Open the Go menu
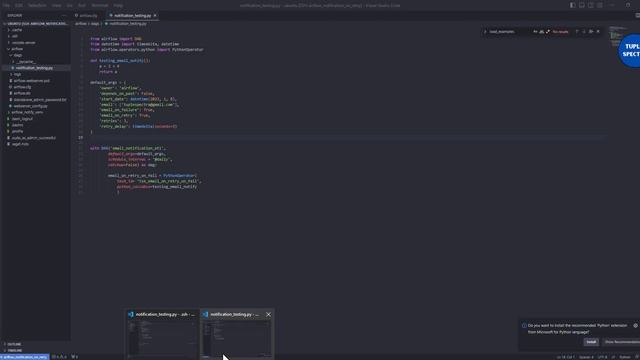 [x=69, y=5]
